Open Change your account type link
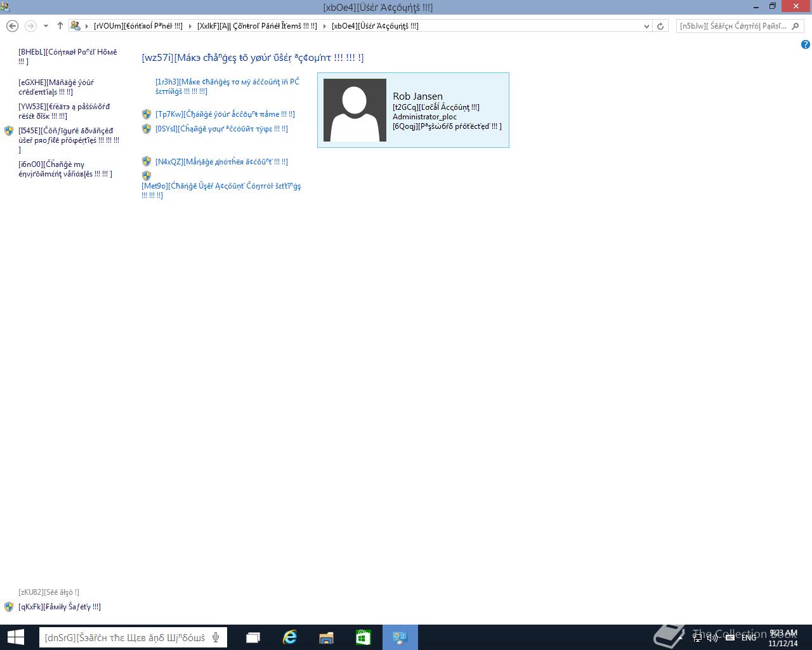Viewport: 812px width, 650px height. pyautogui.click(x=221, y=129)
